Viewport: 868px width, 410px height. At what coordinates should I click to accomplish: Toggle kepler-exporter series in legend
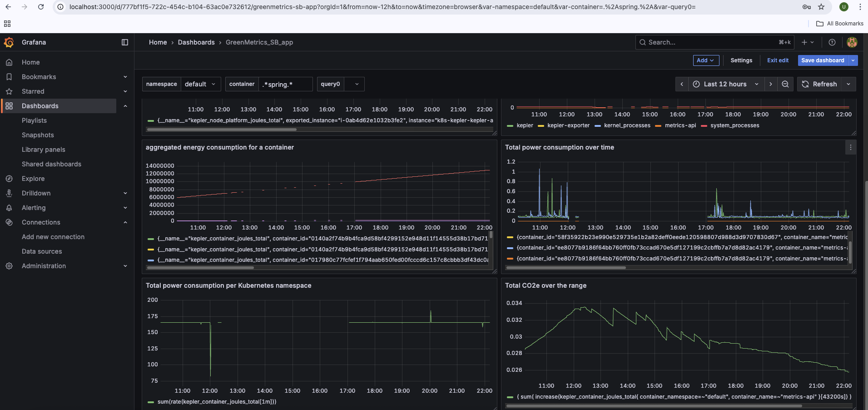568,125
